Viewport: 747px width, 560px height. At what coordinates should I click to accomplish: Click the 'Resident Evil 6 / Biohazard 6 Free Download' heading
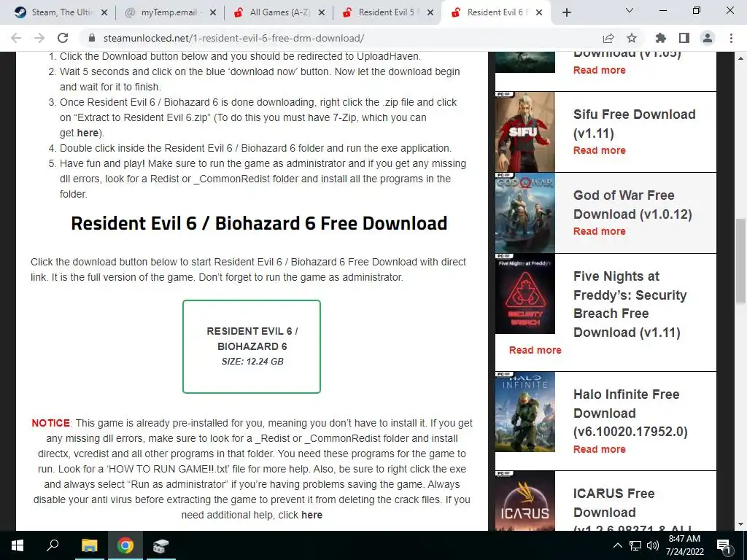pos(259,223)
